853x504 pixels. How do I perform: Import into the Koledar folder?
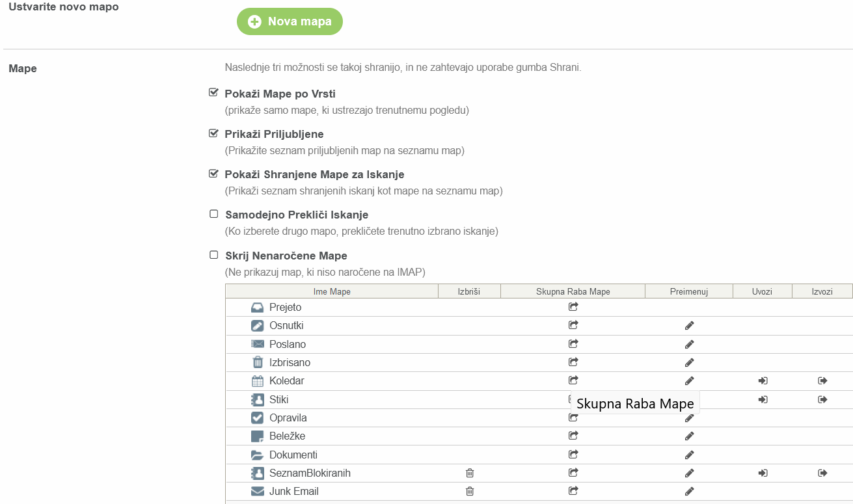[763, 380]
